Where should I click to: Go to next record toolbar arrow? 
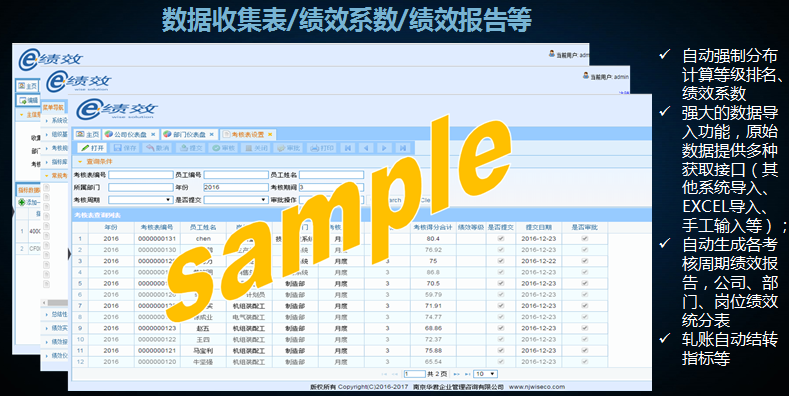point(384,148)
